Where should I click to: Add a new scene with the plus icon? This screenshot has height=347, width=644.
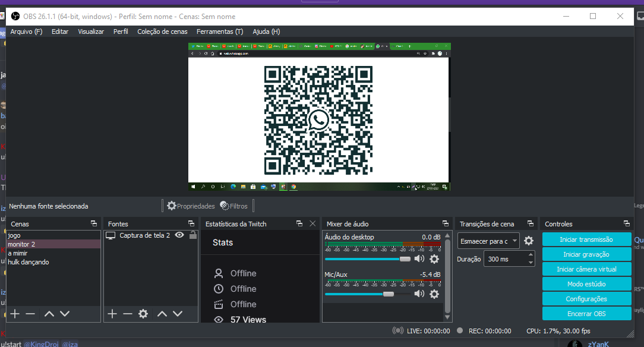pos(15,314)
